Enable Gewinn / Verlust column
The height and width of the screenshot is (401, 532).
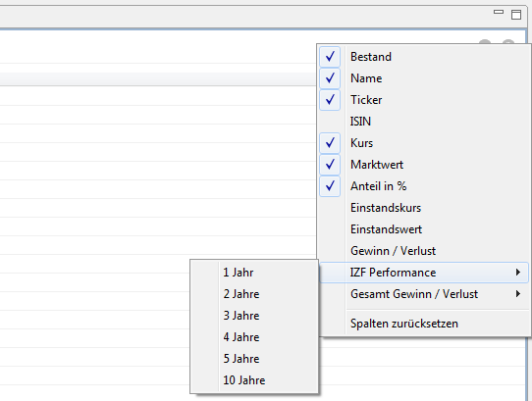click(393, 251)
